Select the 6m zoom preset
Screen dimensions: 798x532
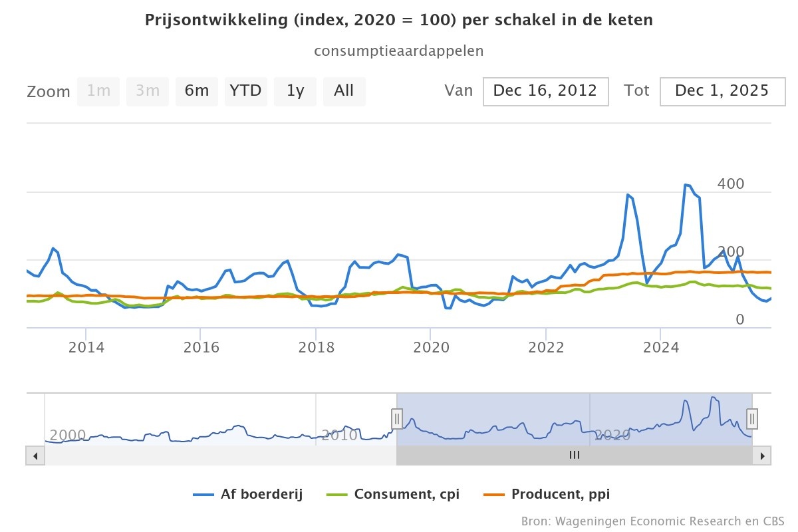[x=196, y=91]
